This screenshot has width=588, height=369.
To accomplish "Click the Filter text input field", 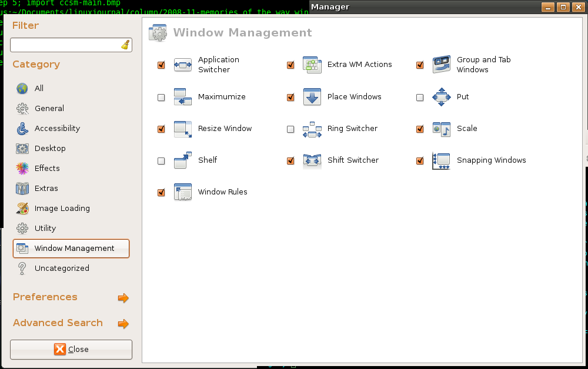I will pyautogui.click(x=65, y=45).
